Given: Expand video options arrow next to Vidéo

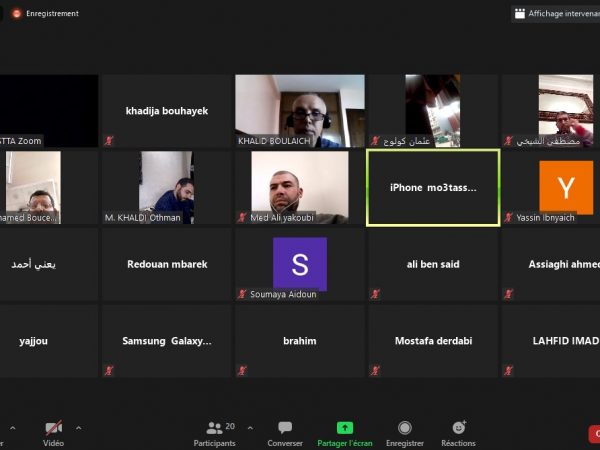Looking at the screenshot, I should click(x=78, y=428).
